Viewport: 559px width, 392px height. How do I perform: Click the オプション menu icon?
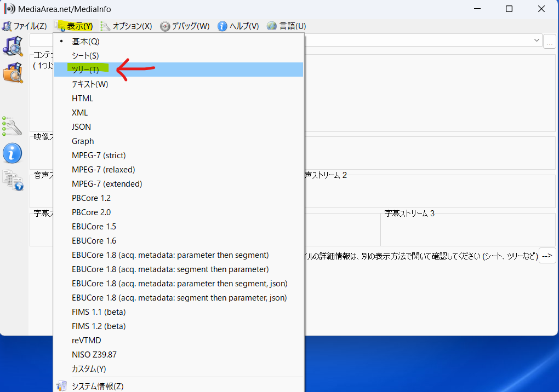coord(105,26)
